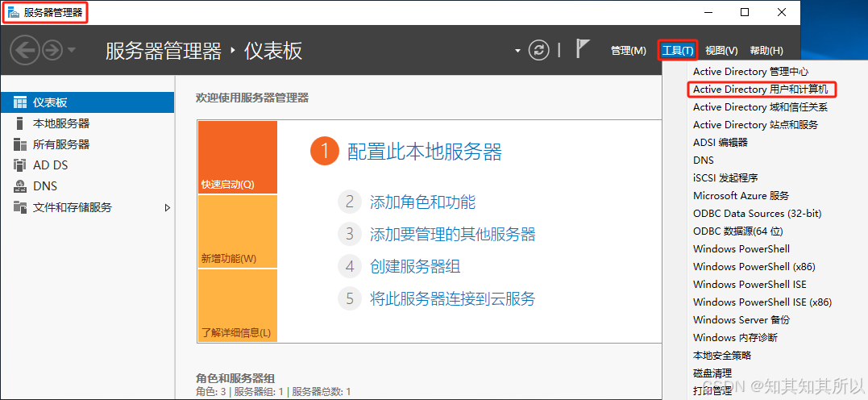
Task: Open ODBC 数据源(64 位)
Action: pos(738,231)
